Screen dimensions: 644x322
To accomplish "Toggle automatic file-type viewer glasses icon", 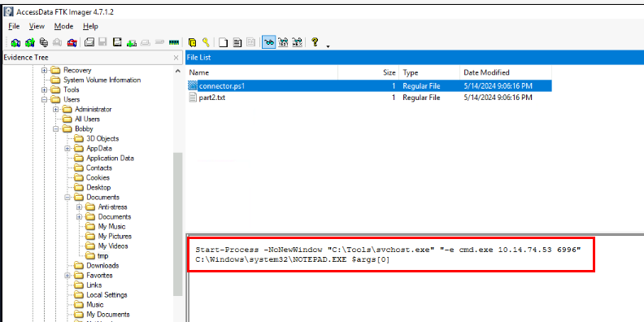I will (268, 42).
